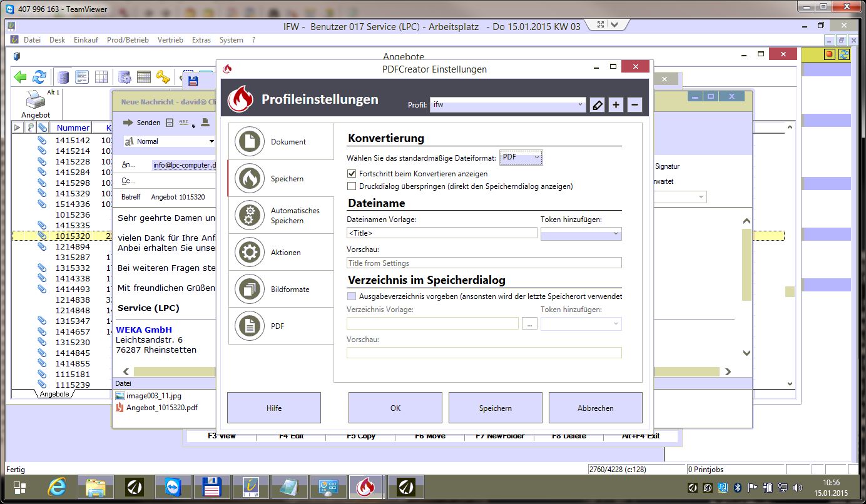This screenshot has height=504, width=866.
Task: Click the Abbrechen button
Action: pos(595,408)
